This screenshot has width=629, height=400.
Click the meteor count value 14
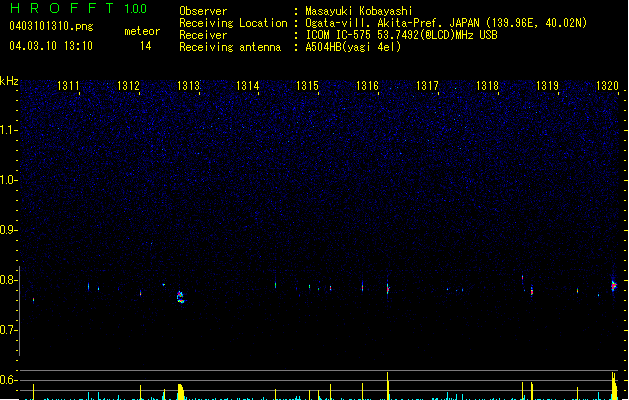pos(146,46)
